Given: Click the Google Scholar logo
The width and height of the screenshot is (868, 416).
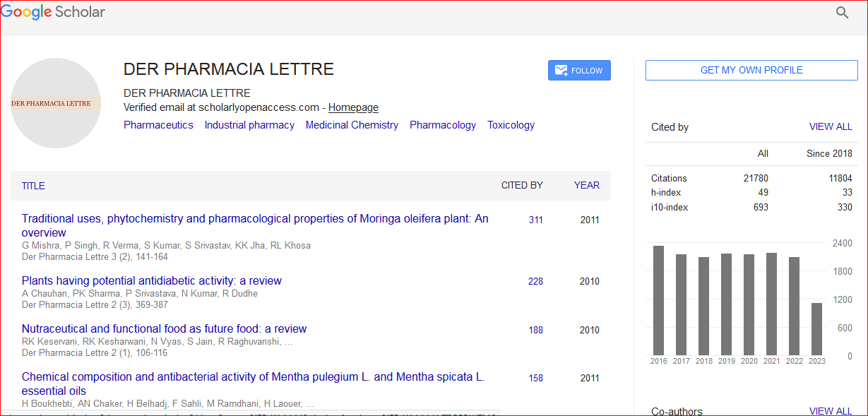Looking at the screenshot, I should pyautogui.click(x=53, y=12).
